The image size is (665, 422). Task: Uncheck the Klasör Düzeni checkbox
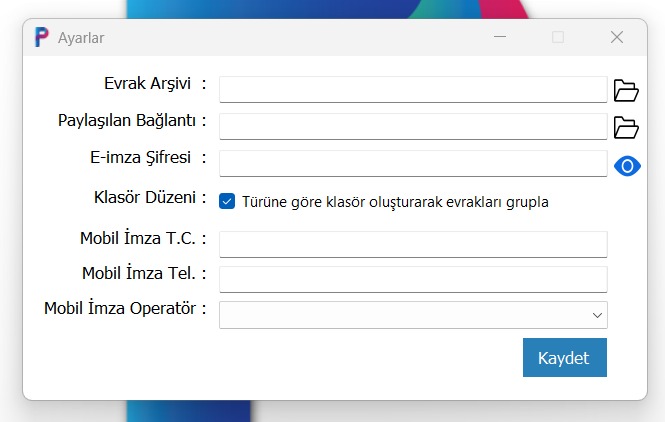[227, 201]
